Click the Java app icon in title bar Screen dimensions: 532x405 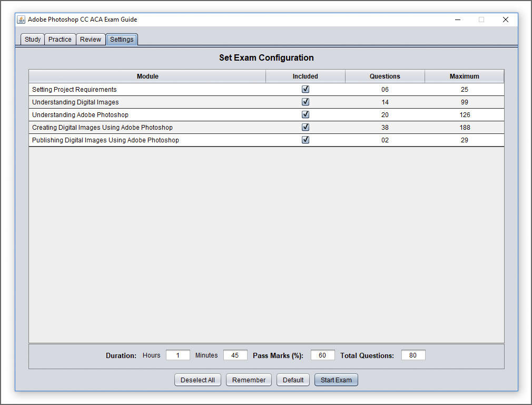click(21, 20)
